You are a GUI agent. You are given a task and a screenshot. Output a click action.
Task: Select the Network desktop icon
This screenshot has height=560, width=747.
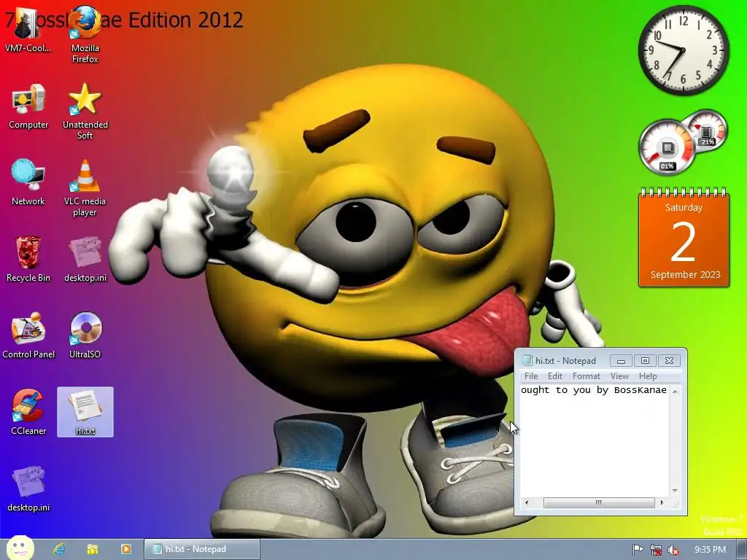click(x=28, y=182)
